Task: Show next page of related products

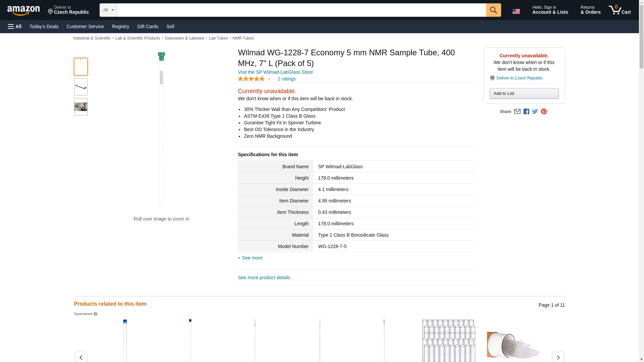Action: [x=558, y=357]
